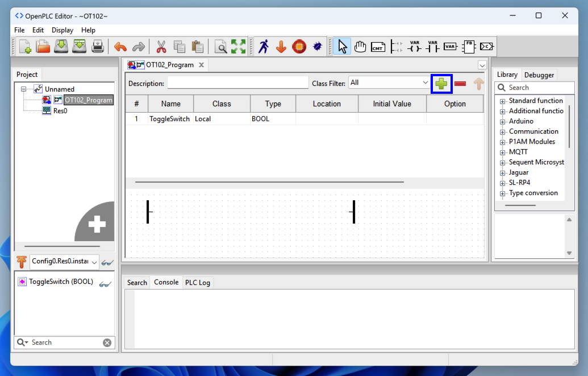Screen dimensions: 588x376
Task: Open the Display menu
Action: pos(62,30)
